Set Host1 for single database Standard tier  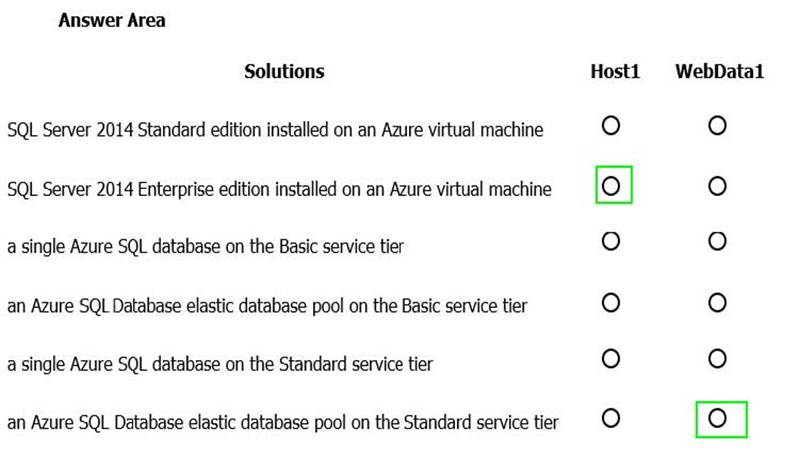click(x=611, y=358)
